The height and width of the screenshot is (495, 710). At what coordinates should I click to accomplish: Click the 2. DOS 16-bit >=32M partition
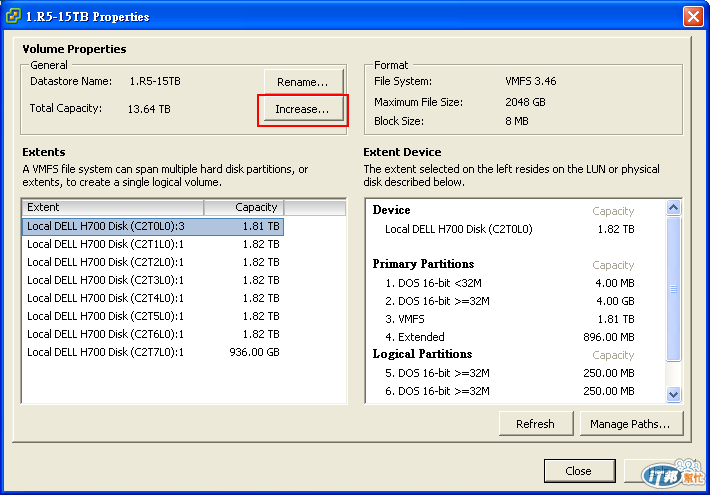(437, 301)
